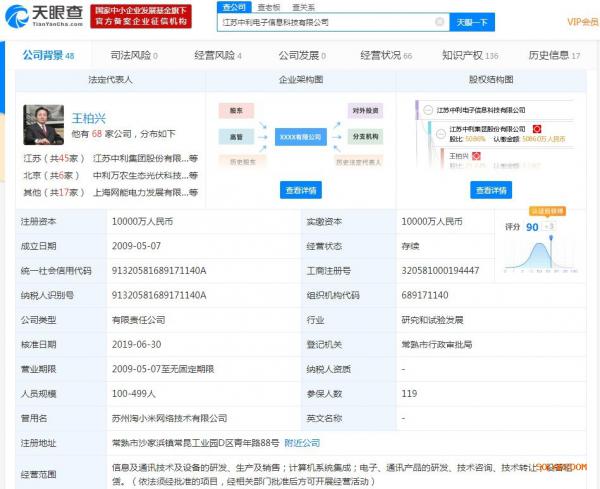
Task: Click the red badge beside 江苏中利集团股份有限公司
Action: click(537, 129)
